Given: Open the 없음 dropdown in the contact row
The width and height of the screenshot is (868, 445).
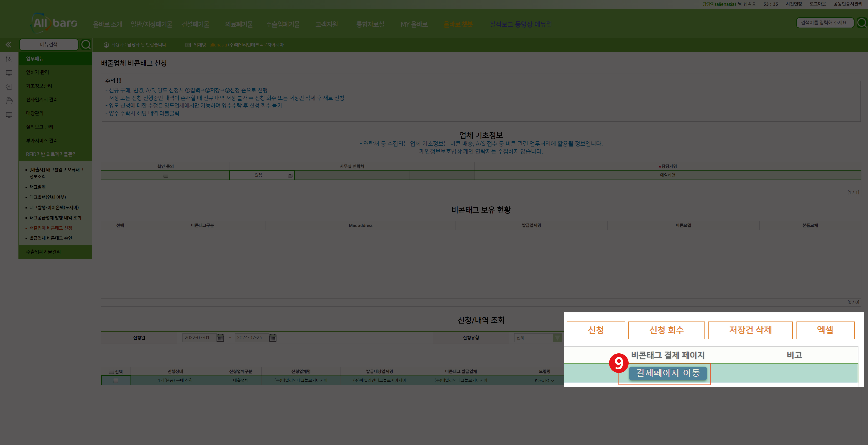Looking at the screenshot, I should click(289, 175).
